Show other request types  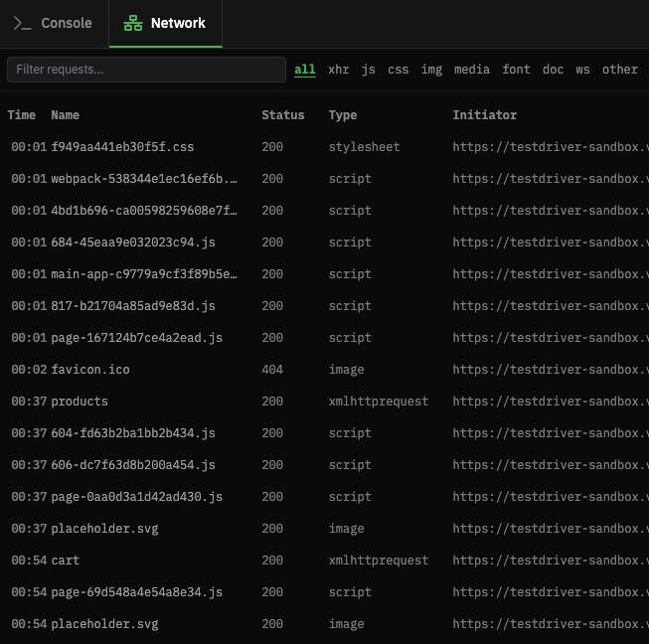[619, 70]
